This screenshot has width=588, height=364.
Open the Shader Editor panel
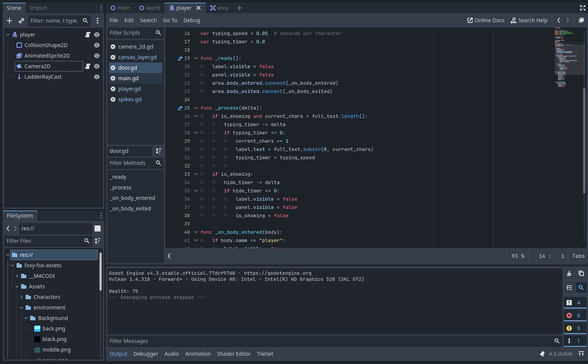pyautogui.click(x=234, y=354)
